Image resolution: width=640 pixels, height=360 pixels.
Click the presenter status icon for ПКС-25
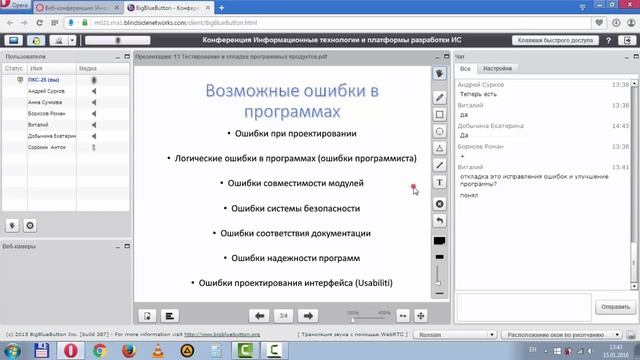20,80
